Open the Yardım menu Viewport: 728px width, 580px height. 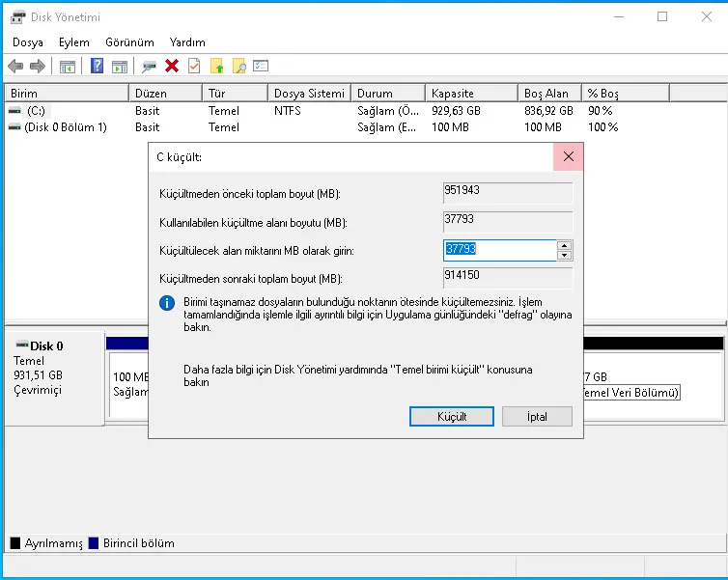coord(187,42)
